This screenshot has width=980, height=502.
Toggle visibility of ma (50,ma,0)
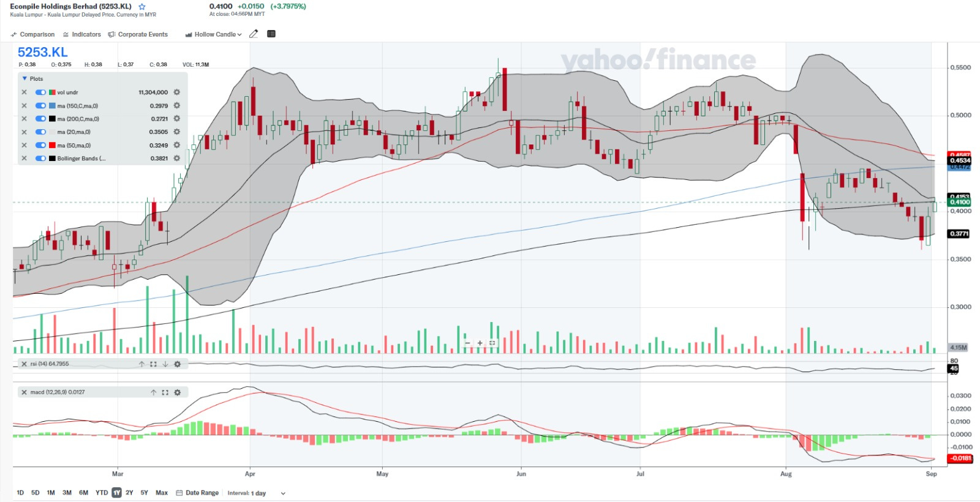click(41, 146)
